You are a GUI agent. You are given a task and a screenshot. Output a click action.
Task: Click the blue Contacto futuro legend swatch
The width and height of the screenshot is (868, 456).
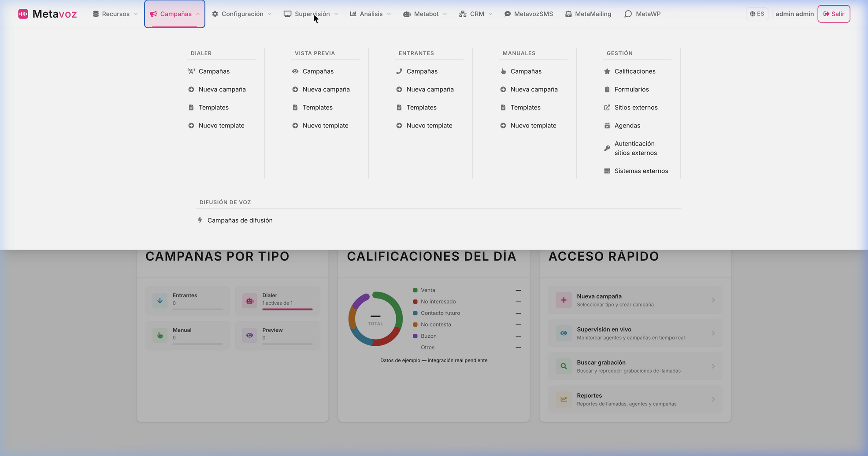[x=415, y=313]
